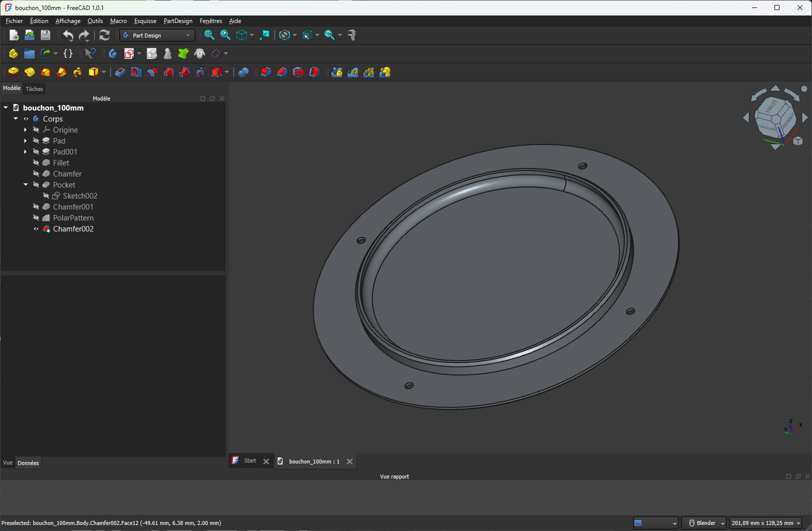Viewport: 812px width, 531px height.
Task: Show the hidden Fillet feature
Action: tap(36, 163)
